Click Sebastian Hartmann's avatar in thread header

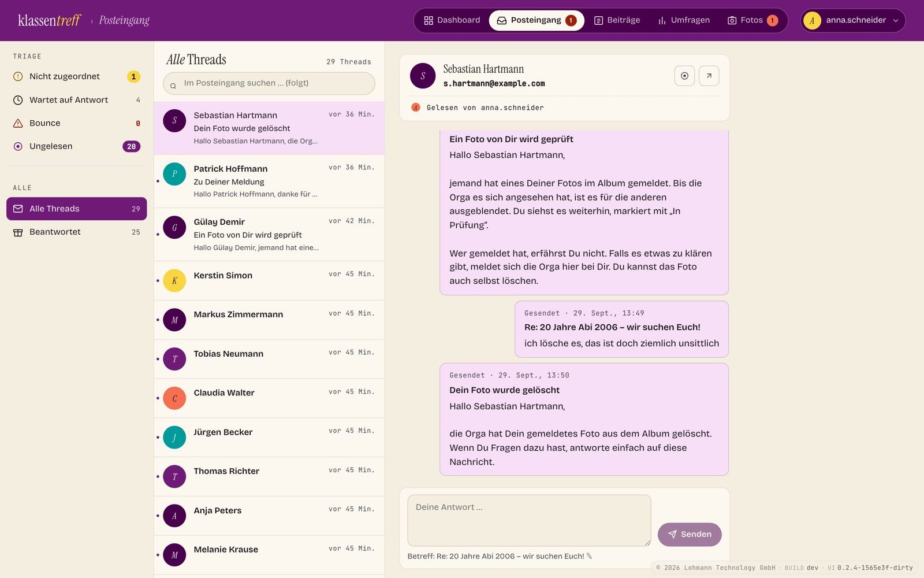coord(423,76)
